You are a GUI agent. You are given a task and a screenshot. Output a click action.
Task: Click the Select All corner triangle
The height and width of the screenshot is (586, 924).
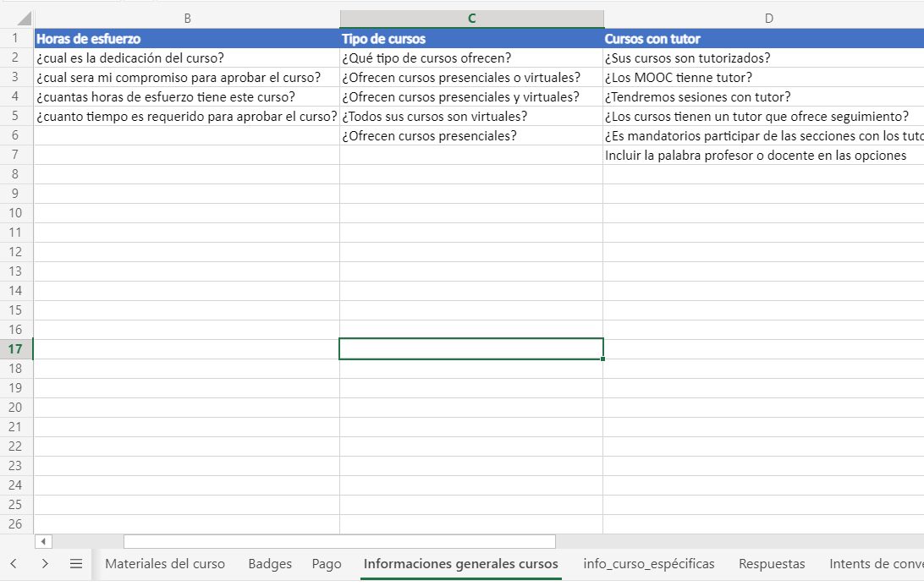point(24,19)
